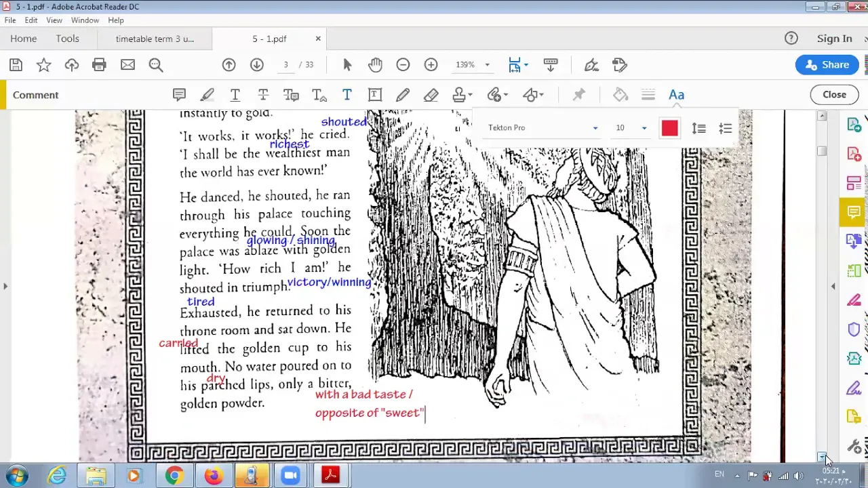This screenshot has height=488, width=868.
Task: Zoom in with the plus icon
Action: (x=431, y=65)
